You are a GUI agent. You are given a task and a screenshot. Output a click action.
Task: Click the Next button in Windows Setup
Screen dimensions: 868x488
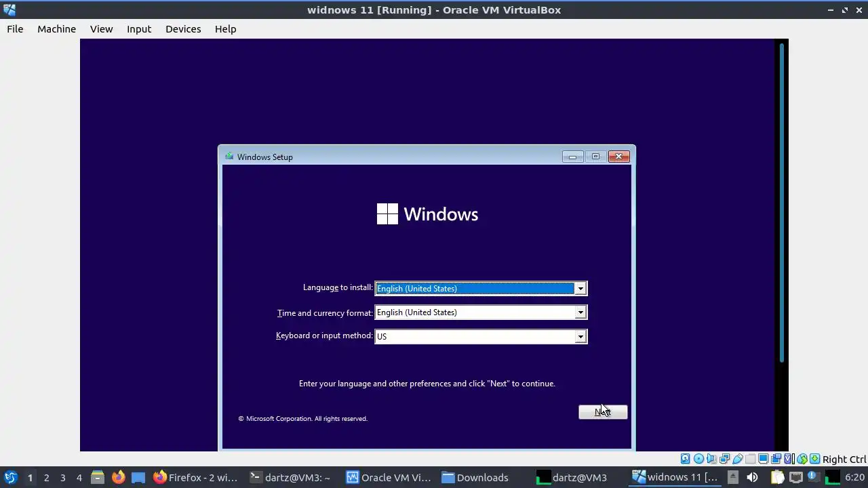[603, 411]
